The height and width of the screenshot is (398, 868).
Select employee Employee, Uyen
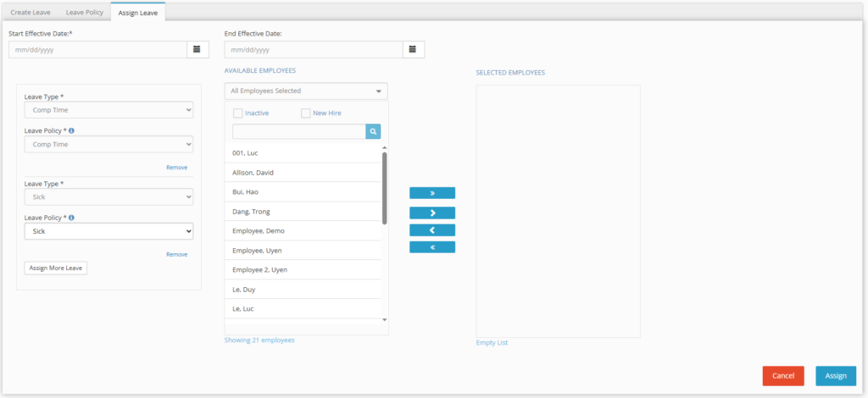pos(303,251)
